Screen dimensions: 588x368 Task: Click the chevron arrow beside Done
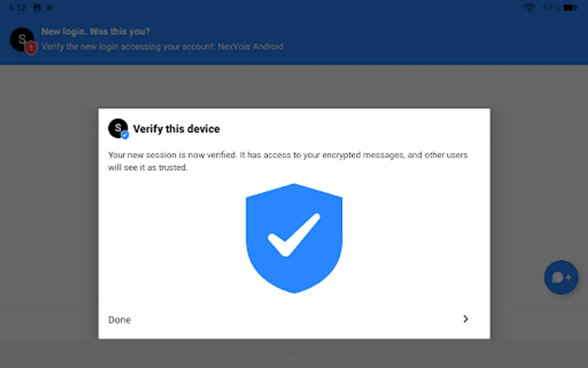(x=465, y=319)
